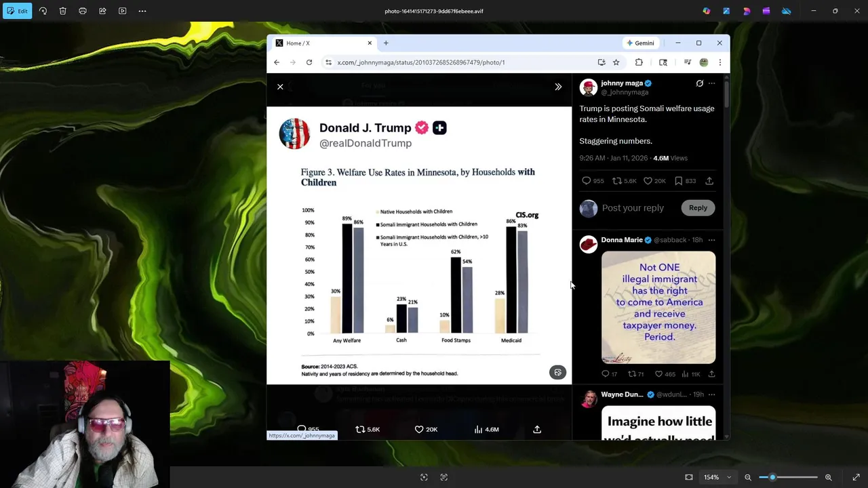Click the Post your reply field
868x488 pixels.
(x=633, y=208)
